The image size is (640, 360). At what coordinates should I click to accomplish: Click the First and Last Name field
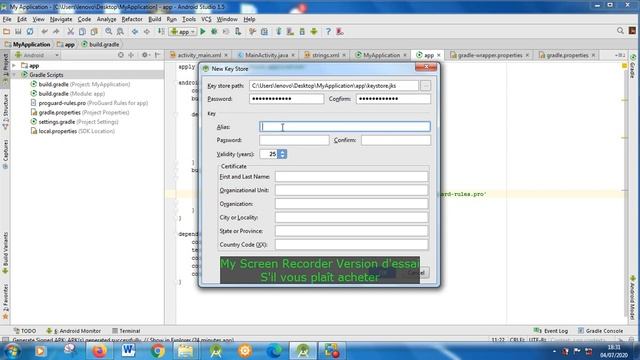[351, 176]
